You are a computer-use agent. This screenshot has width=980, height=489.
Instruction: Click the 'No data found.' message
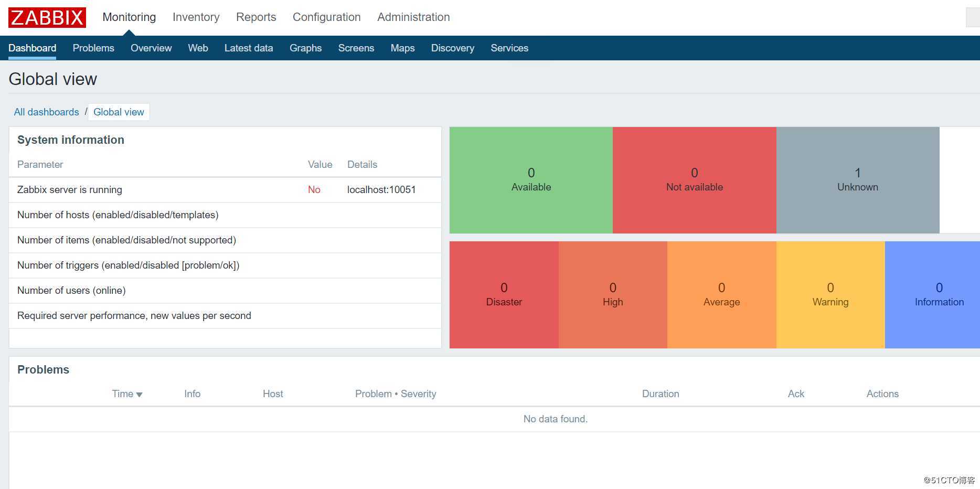(556, 419)
